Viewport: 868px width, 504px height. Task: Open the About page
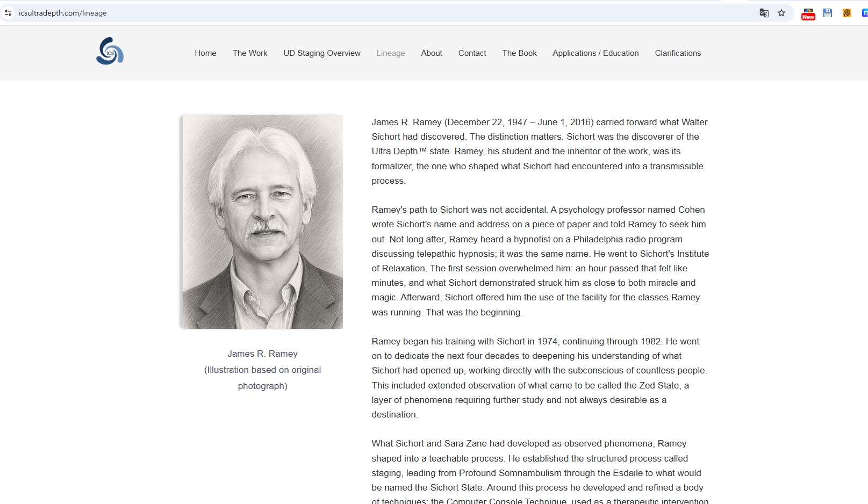(432, 53)
